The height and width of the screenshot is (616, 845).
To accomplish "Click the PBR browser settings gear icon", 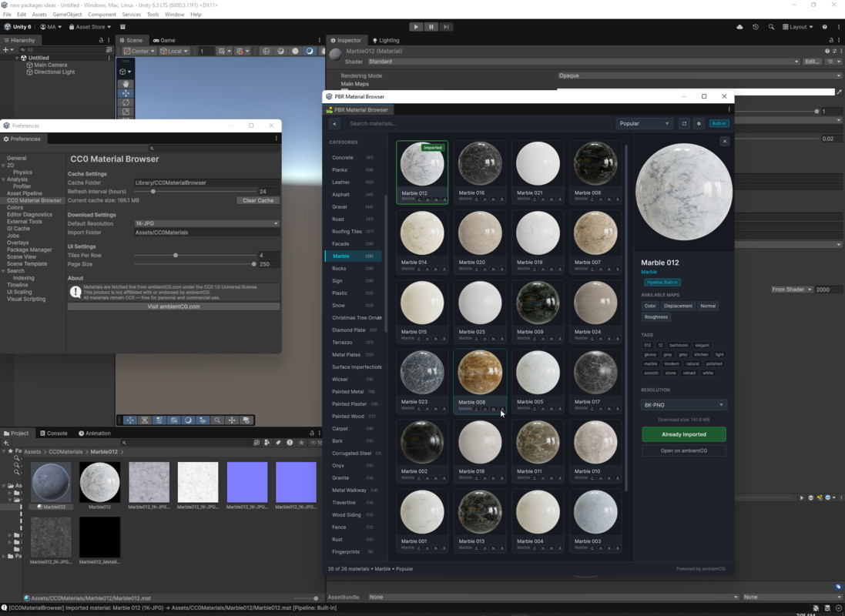I will click(x=699, y=123).
